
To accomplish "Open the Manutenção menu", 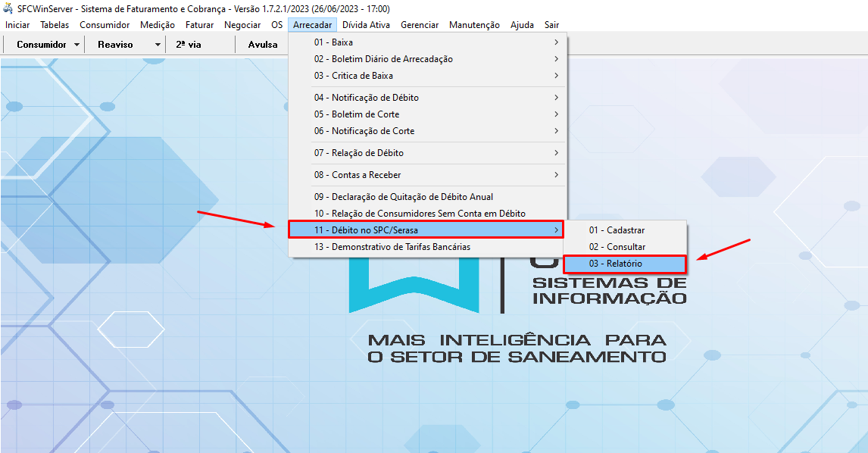I will click(x=474, y=25).
